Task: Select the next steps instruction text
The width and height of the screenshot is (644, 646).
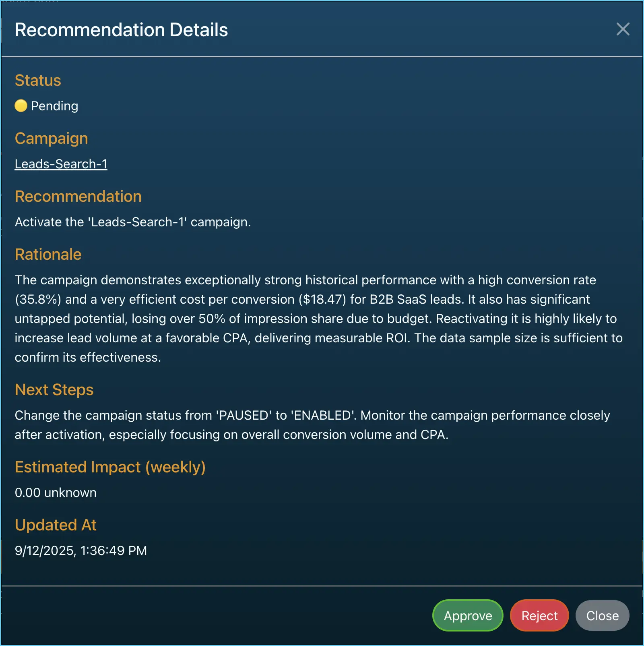Action: (x=312, y=425)
